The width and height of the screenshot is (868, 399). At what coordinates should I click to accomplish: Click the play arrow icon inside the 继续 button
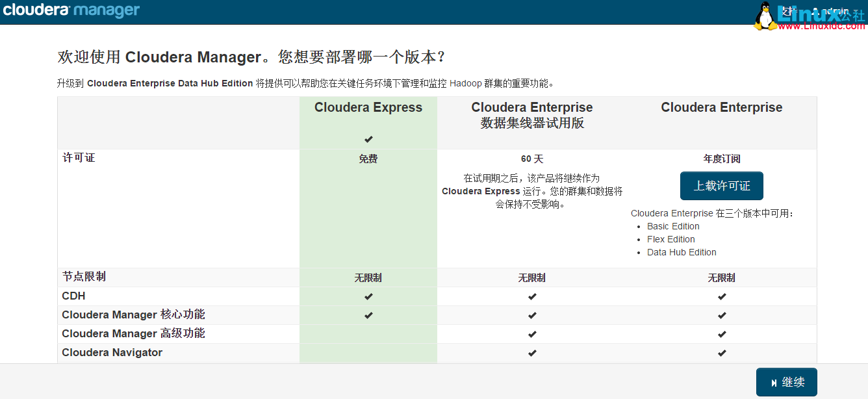pyautogui.click(x=774, y=382)
